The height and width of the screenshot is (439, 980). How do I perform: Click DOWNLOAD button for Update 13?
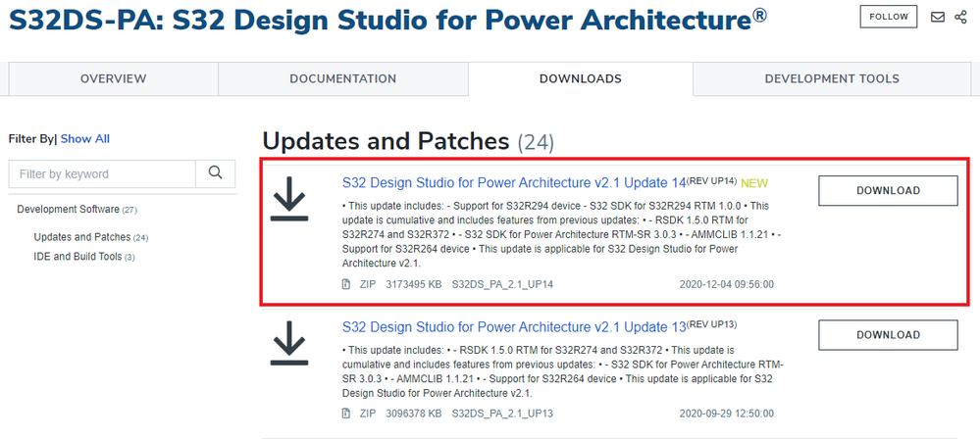(888, 335)
